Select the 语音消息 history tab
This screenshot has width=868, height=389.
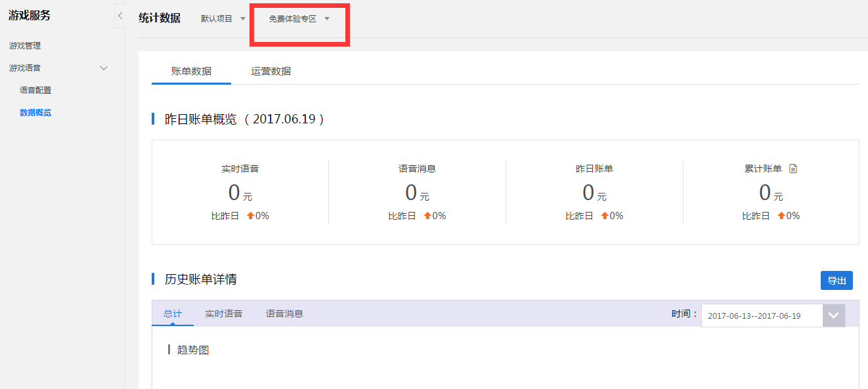pos(284,314)
